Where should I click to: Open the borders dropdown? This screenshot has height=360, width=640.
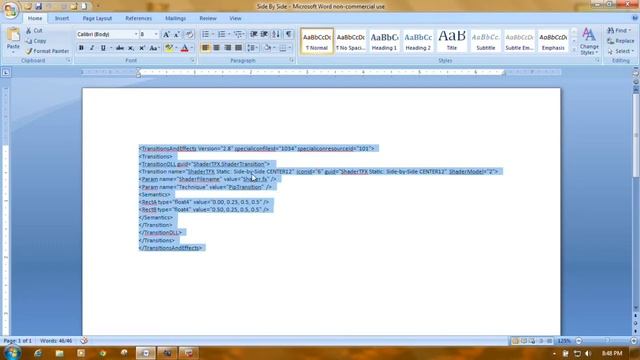[x=290, y=48]
